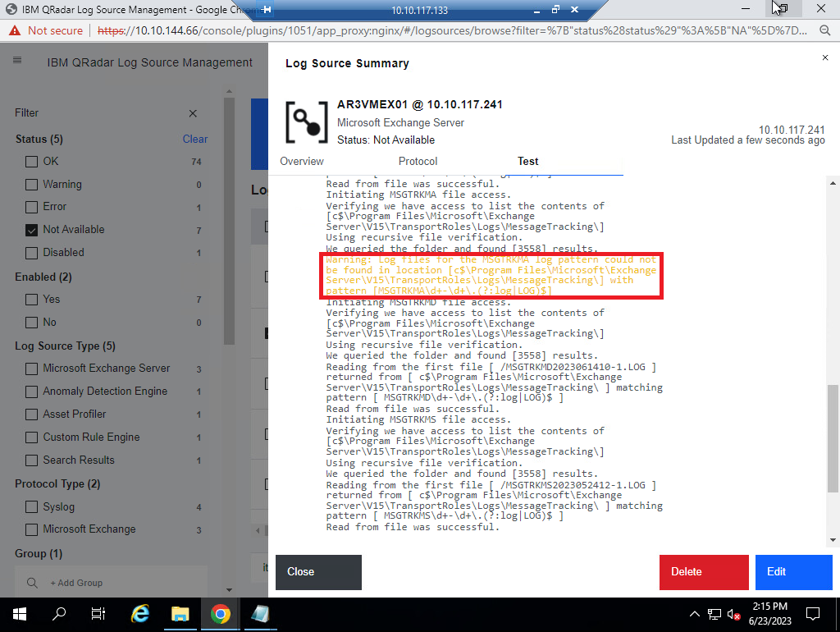Check Custom Rule Engine filter
Viewport: 840px width, 632px height.
click(32, 437)
